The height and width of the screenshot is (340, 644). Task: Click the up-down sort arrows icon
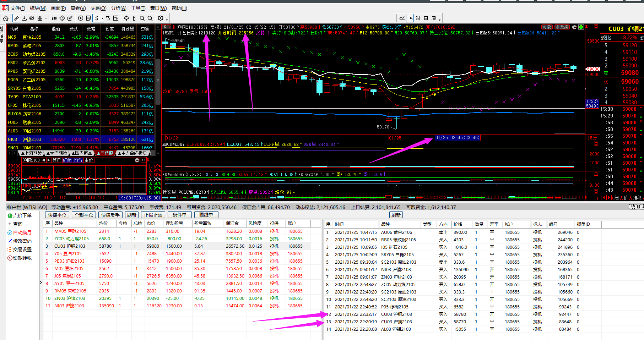(x=116, y=18)
